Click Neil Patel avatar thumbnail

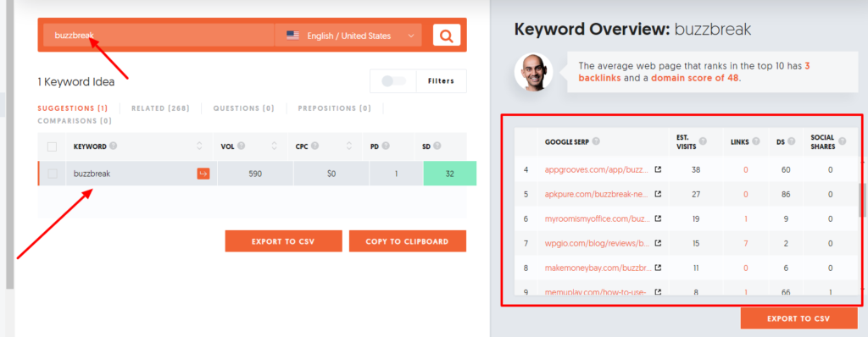pyautogui.click(x=534, y=72)
